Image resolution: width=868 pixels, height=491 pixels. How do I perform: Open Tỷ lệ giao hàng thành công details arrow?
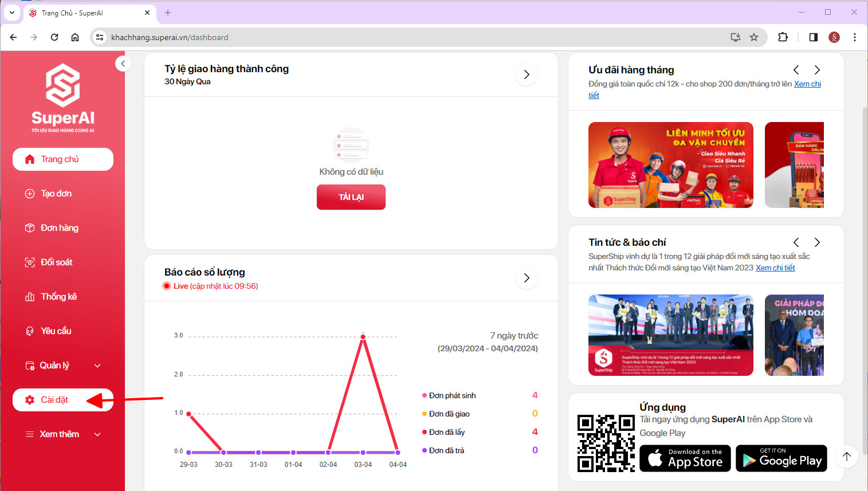(527, 74)
